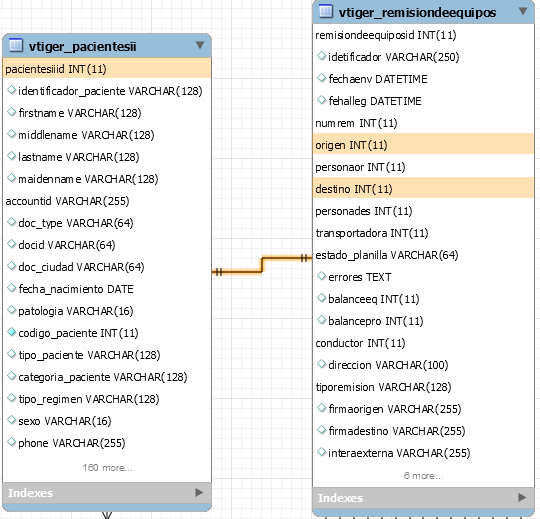Select the highlighted origen INT(11) column
540x519 pixels.
[x=423, y=145]
